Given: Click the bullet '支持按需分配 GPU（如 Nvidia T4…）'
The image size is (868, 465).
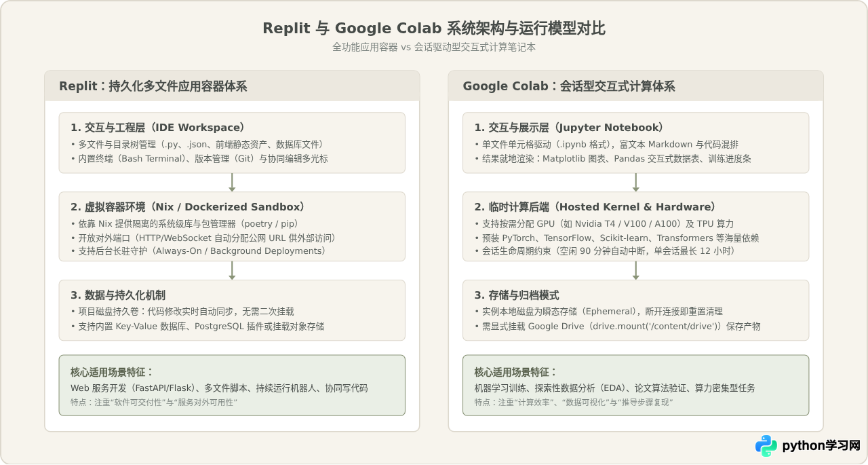Looking at the screenshot, I should [x=604, y=223].
